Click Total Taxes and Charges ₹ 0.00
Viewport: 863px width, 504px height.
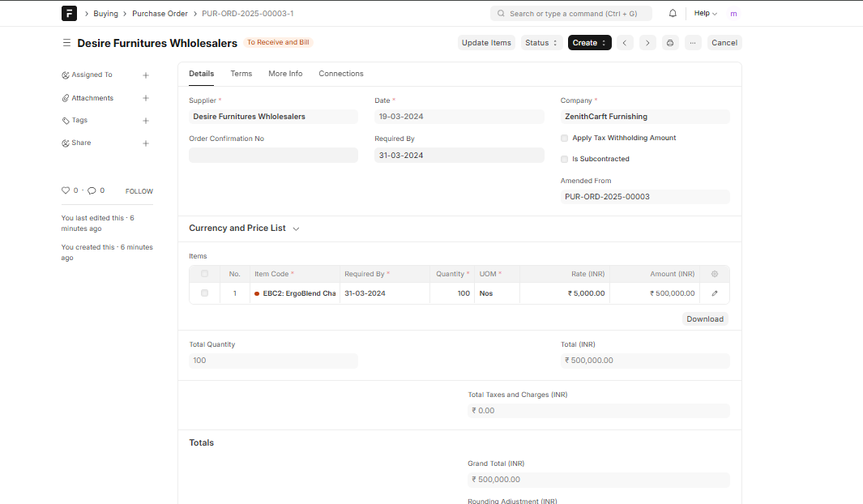[599, 411]
